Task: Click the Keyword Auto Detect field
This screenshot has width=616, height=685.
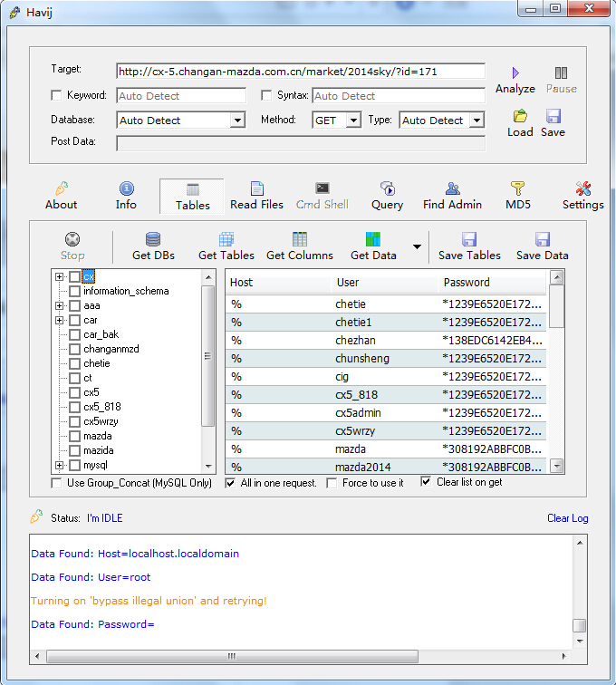Action: point(181,96)
